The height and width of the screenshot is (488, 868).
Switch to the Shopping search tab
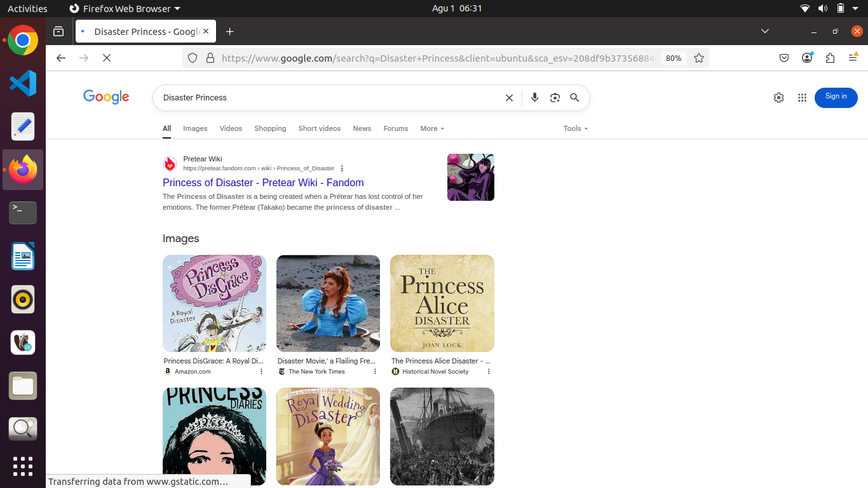click(270, 128)
